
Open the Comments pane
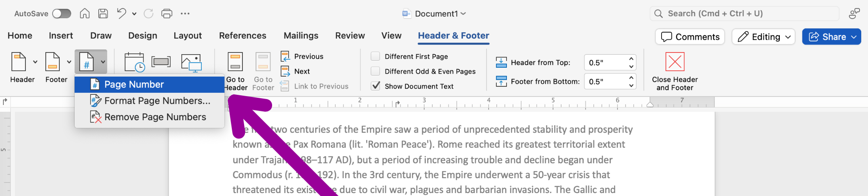(690, 37)
